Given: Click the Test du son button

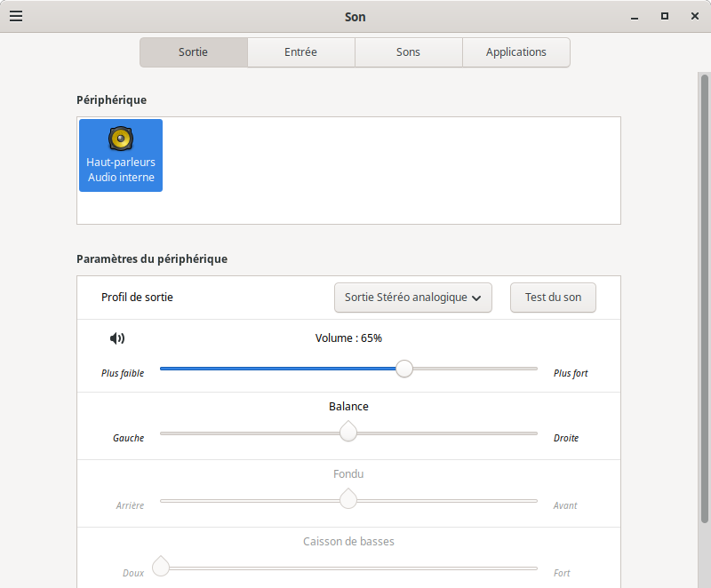Looking at the screenshot, I should (553, 298).
